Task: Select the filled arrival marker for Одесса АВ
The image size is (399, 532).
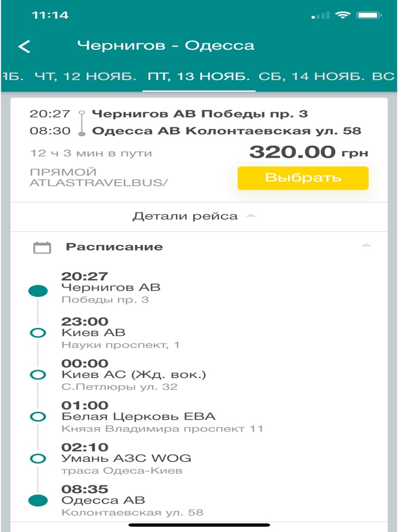Action: (38, 501)
